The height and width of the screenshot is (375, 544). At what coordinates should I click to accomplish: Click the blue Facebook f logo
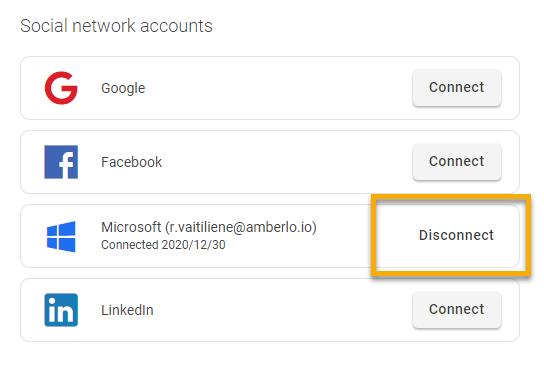coord(61,162)
